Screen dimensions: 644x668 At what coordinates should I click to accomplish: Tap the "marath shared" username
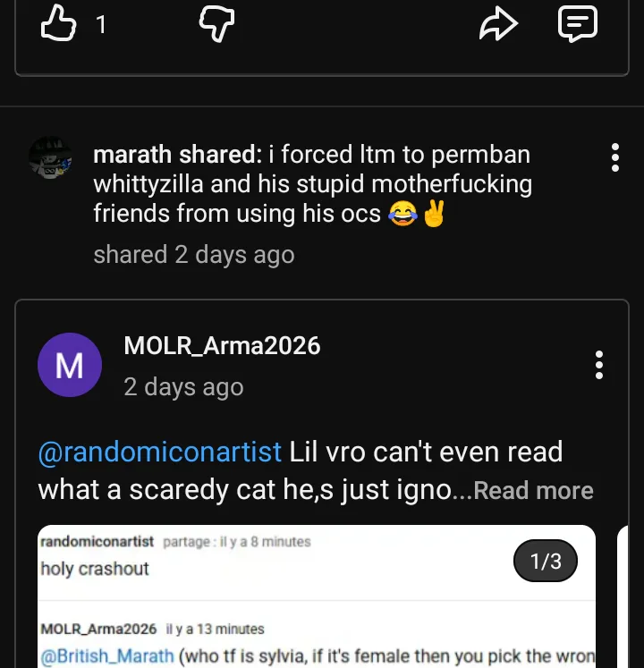(x=174, y=155)
